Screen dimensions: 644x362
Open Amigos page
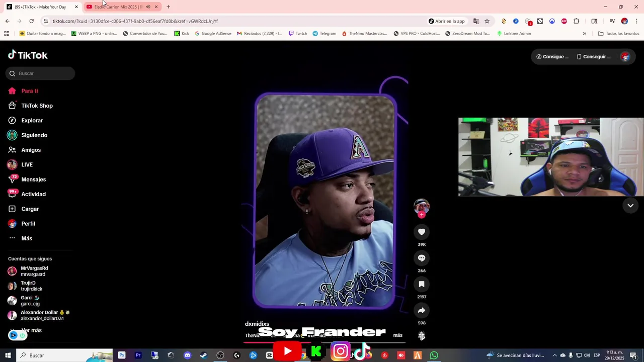pyautogui.click(x=25, y=150)
